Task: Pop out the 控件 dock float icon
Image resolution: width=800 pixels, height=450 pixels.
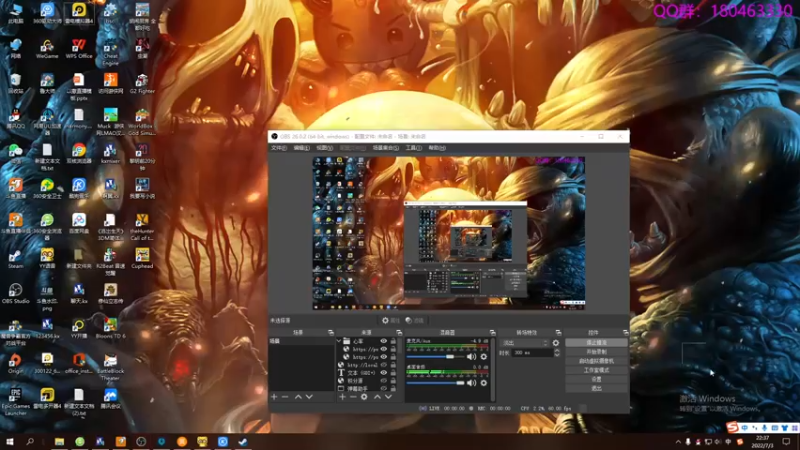Action: pos(626,333)
